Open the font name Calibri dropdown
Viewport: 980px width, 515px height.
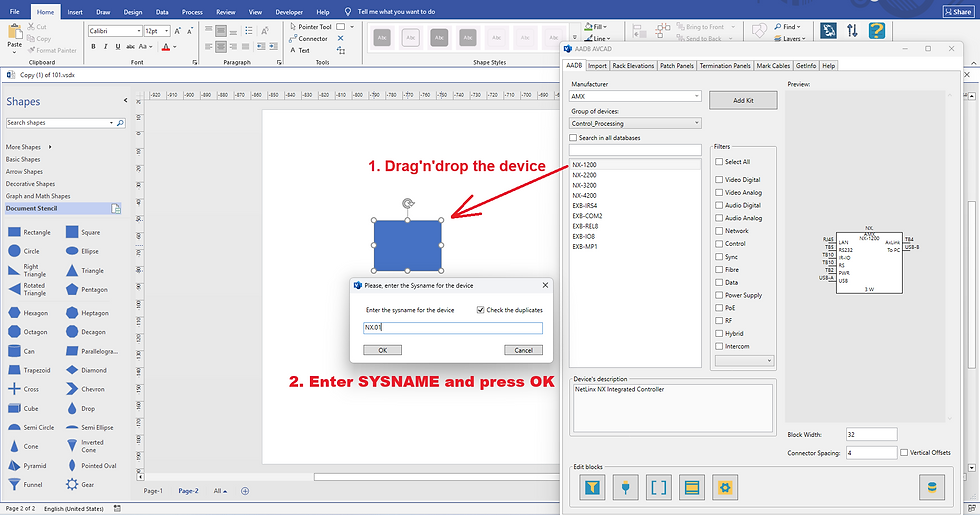coord(139,31)
